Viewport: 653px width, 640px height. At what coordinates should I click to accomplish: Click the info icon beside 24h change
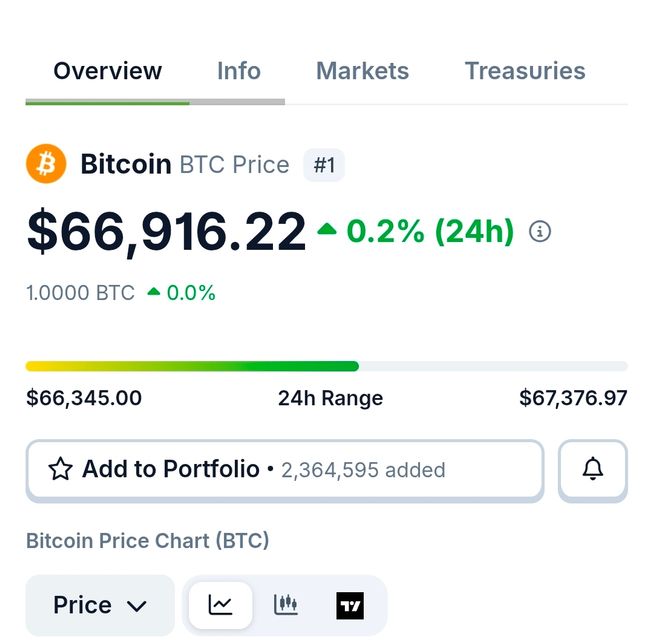540,232
